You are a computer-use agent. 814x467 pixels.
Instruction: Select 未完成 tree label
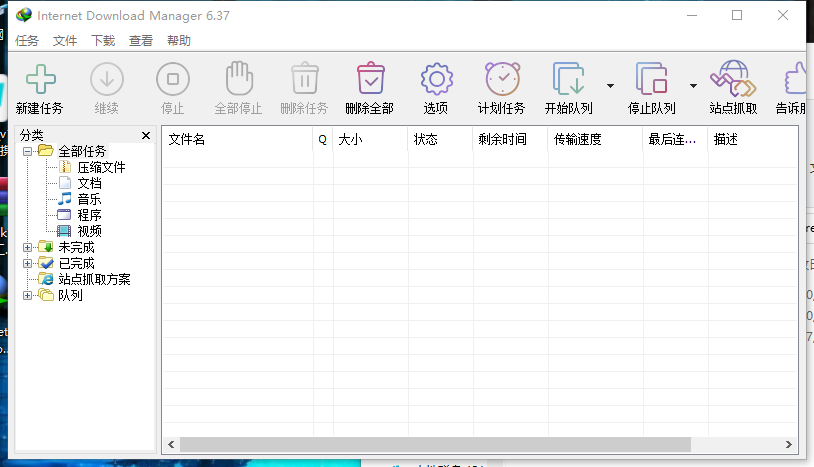76,248
